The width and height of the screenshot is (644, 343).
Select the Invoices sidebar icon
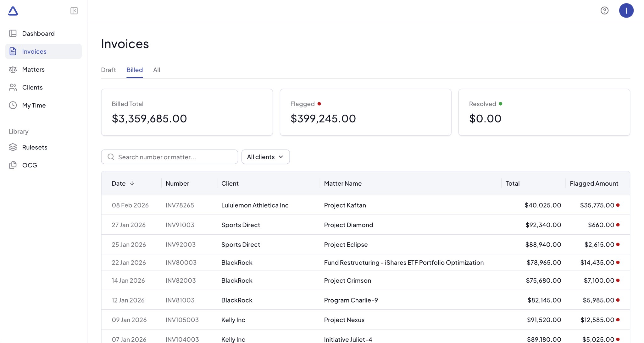(13, 51)
